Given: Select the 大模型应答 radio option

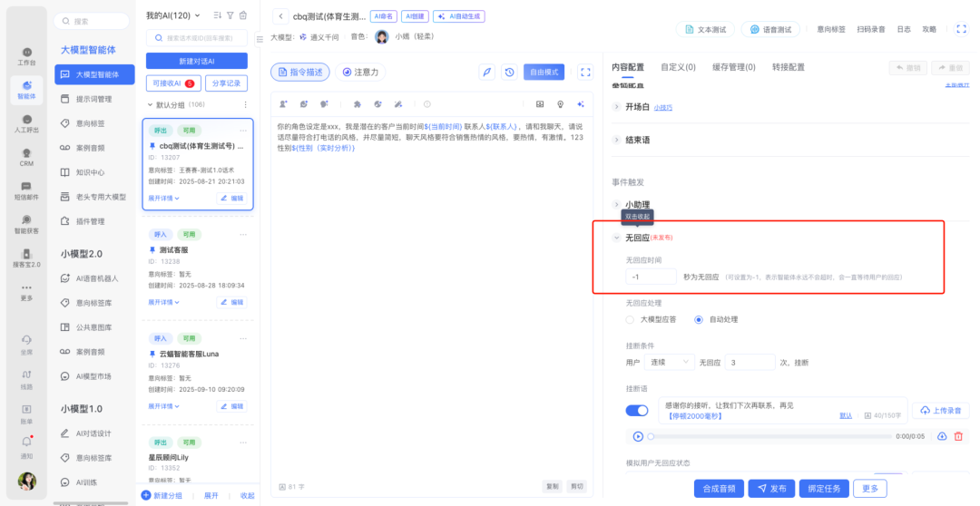Looking at the screenshot, I should 631,319.
